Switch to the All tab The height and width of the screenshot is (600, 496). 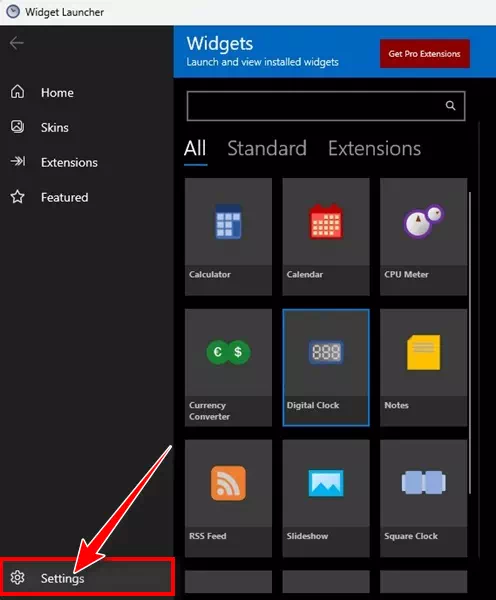(x=195, y=148)
